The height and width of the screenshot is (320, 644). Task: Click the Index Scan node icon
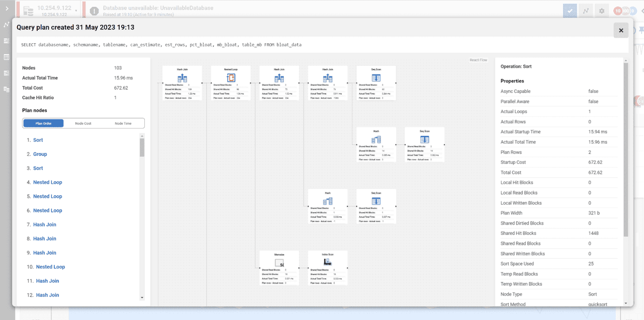[x=328, y=262]
